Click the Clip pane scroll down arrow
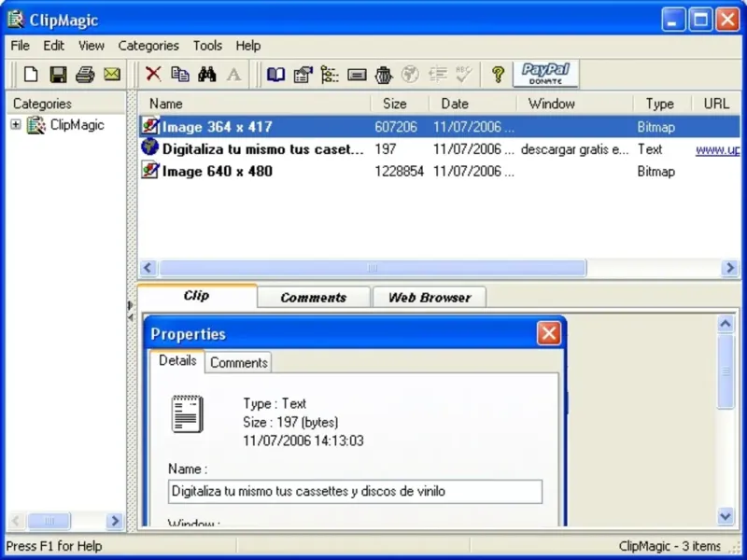This screenshot has height=560, width=747. (x=726, y=516)
